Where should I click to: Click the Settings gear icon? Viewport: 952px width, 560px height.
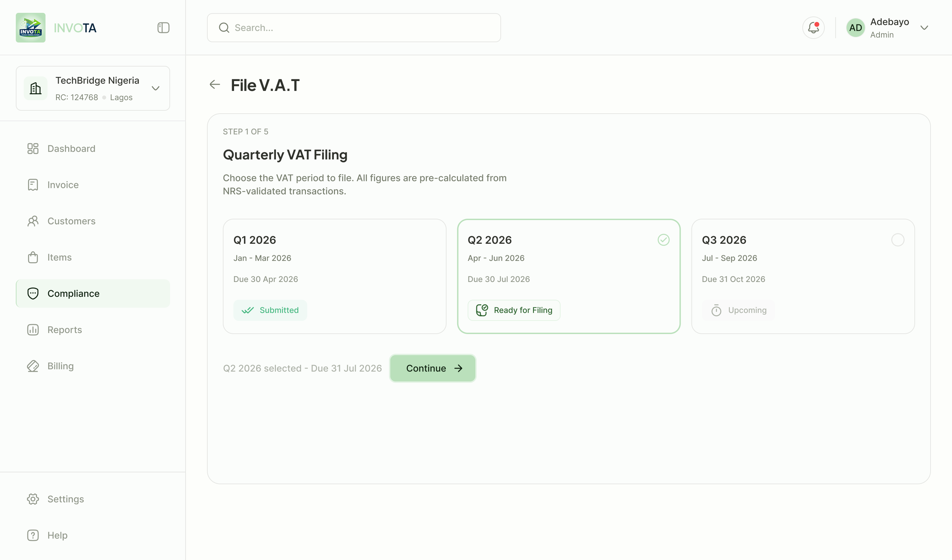point(33,499)
